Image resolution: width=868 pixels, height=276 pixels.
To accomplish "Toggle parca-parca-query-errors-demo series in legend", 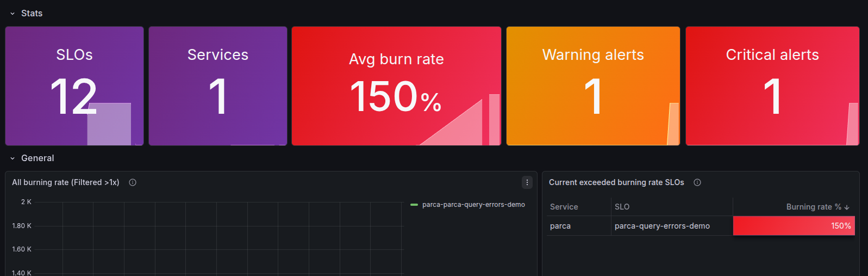I will (473, 205).
